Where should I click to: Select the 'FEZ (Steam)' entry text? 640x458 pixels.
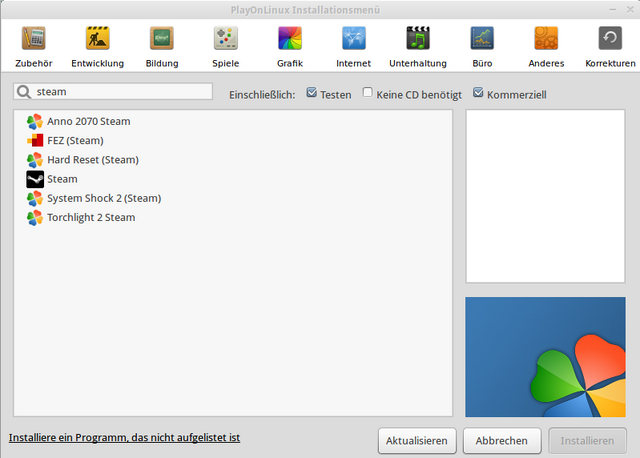pos(76,141)
